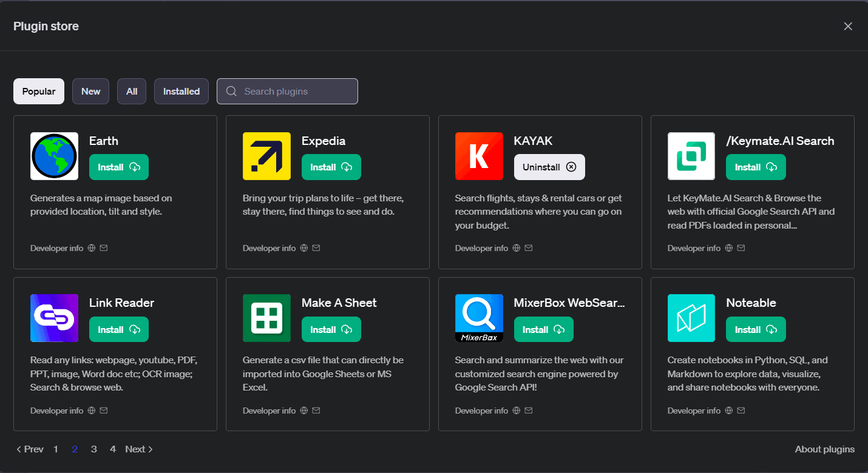Click the Expedia yellow arrow icon
This screenshot has width=868, height=473.
click(266, 156)
